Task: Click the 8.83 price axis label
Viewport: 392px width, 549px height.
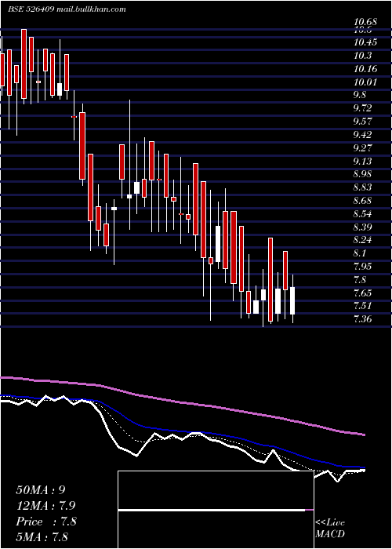Action: [x=362, y=187]
